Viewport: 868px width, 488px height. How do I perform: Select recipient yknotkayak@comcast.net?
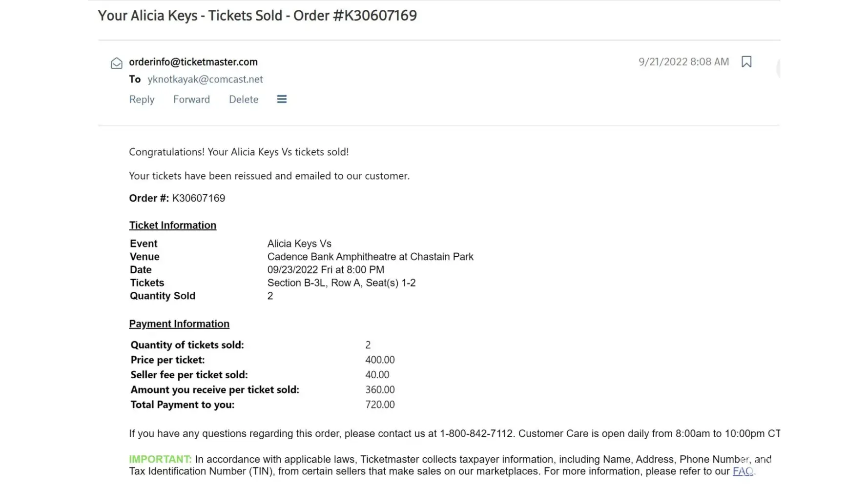click(205, 79)
